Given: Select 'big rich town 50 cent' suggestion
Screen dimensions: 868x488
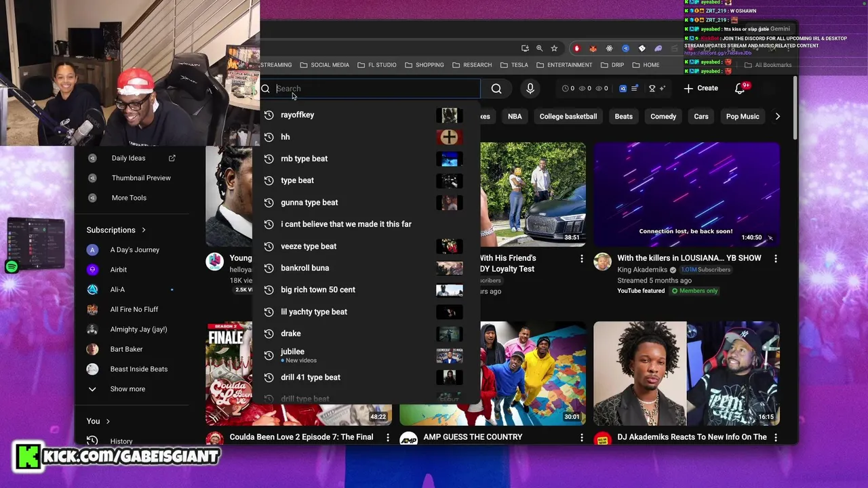Looking at the screenshot, I should coord(365,290).
